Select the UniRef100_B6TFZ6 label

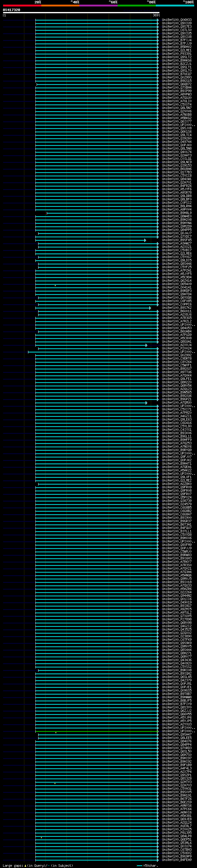[x=177, y=799]
